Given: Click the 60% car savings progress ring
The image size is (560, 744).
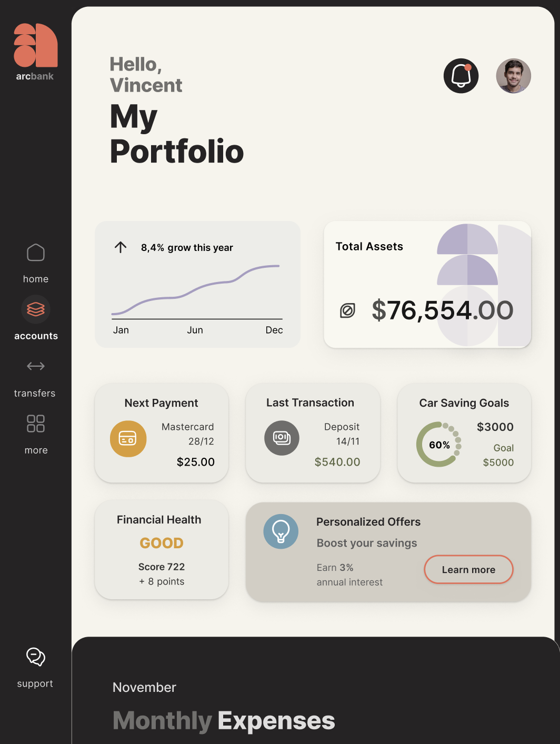Looking at the screenshot, I should [x=438, y=445].
